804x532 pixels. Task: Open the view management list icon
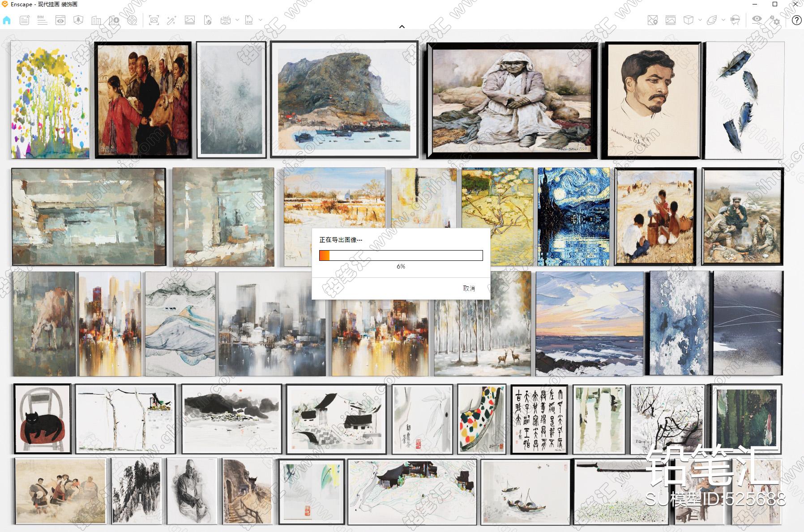click(25, 20)
